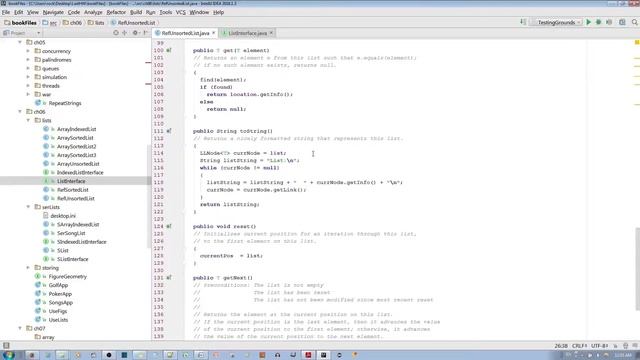Expand the simulation folder

click(28, 77)
